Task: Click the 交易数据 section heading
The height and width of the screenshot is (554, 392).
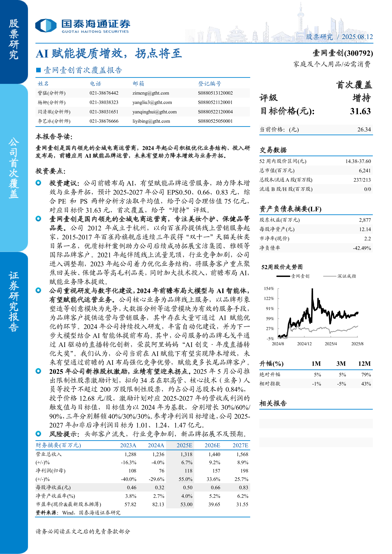Action: click(x=273, y=150)
